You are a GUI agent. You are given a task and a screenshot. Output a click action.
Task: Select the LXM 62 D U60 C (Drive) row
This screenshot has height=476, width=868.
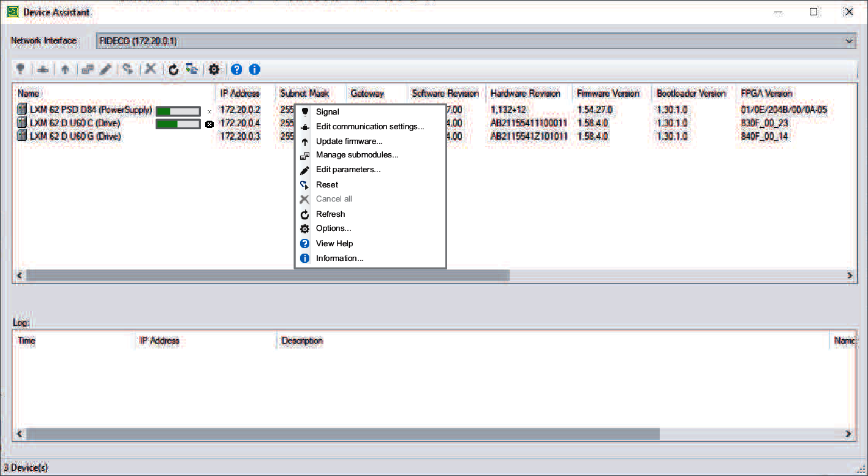tap(75, 123)
